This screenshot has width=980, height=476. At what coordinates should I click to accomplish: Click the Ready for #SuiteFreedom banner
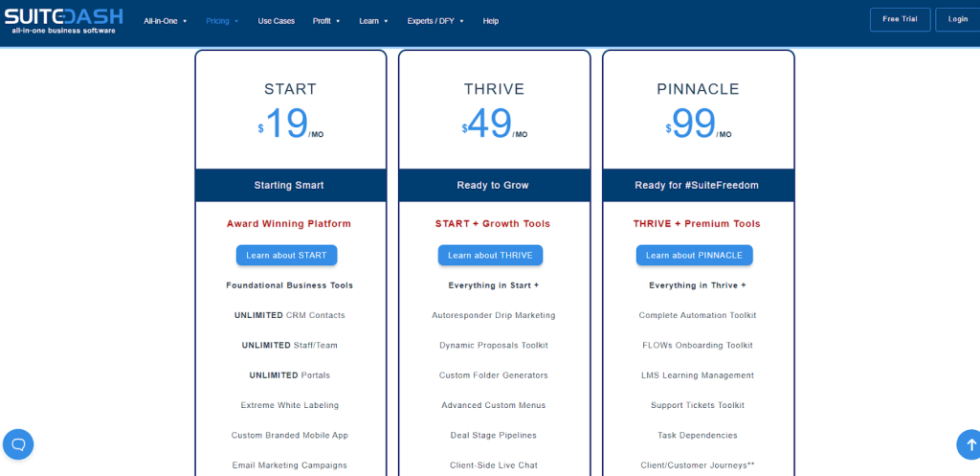[698, 185]
